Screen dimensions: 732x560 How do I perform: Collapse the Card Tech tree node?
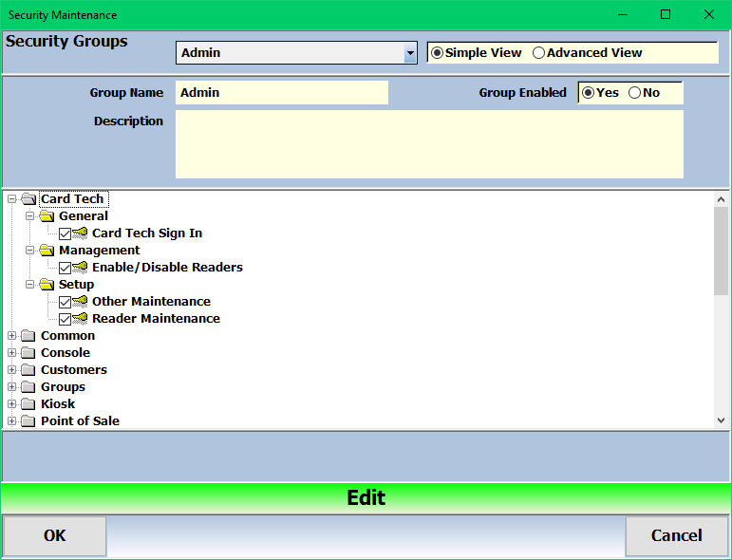pyautogui.click(x=12, y=199)
